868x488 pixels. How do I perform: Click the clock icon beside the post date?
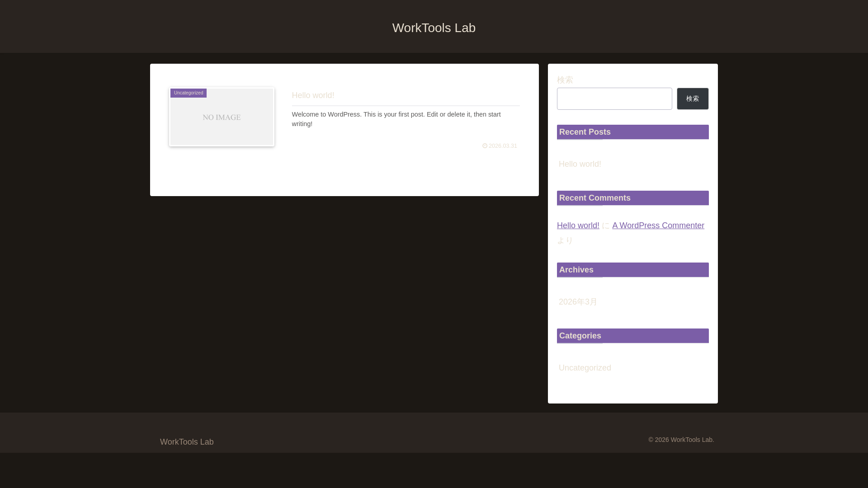tap(485, 146)
